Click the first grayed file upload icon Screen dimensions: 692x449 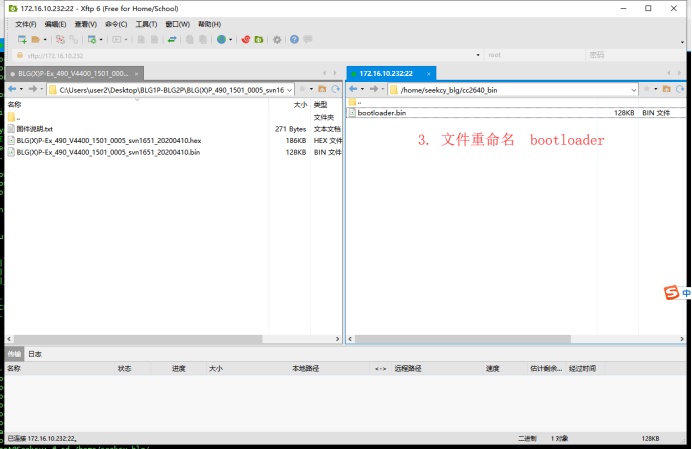tap(141, 40)
